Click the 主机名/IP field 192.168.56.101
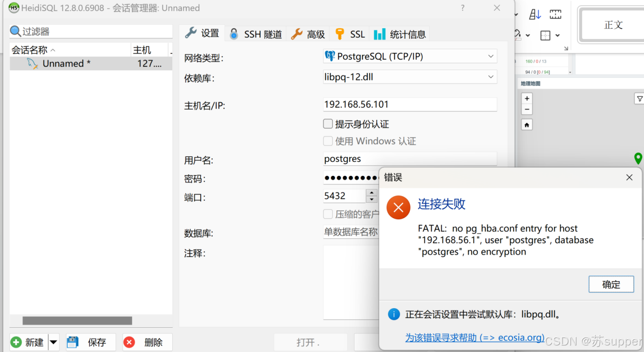The width and height of the screenshot is (644, 352). coord(410,104)
